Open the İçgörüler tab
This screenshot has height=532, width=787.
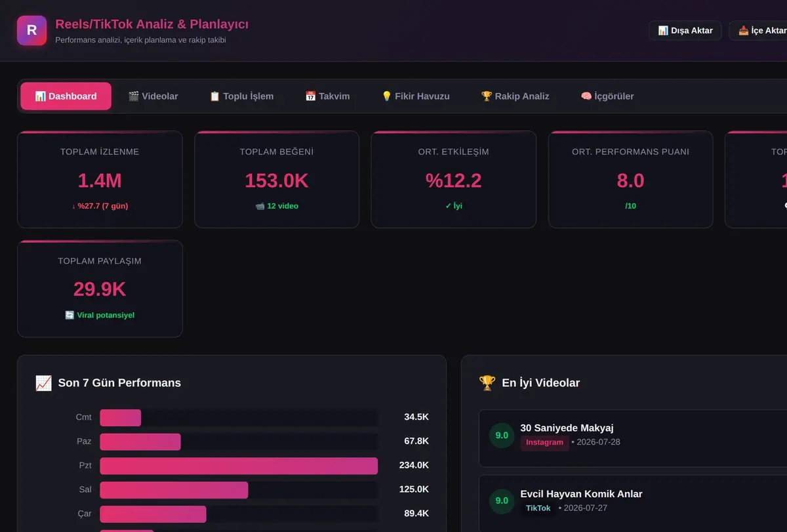[607, 96]
